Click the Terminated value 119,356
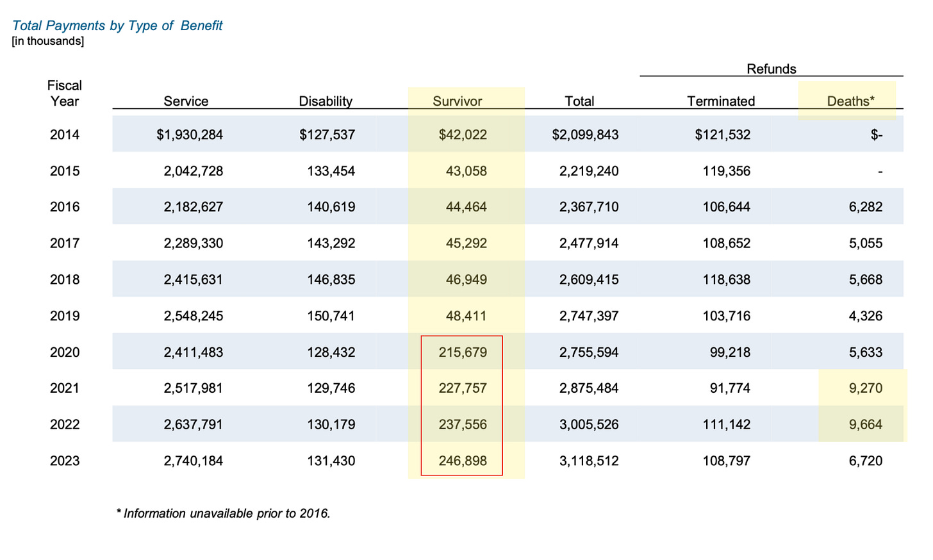This screenshot has width=933, height=560. (x=727, y=171)
